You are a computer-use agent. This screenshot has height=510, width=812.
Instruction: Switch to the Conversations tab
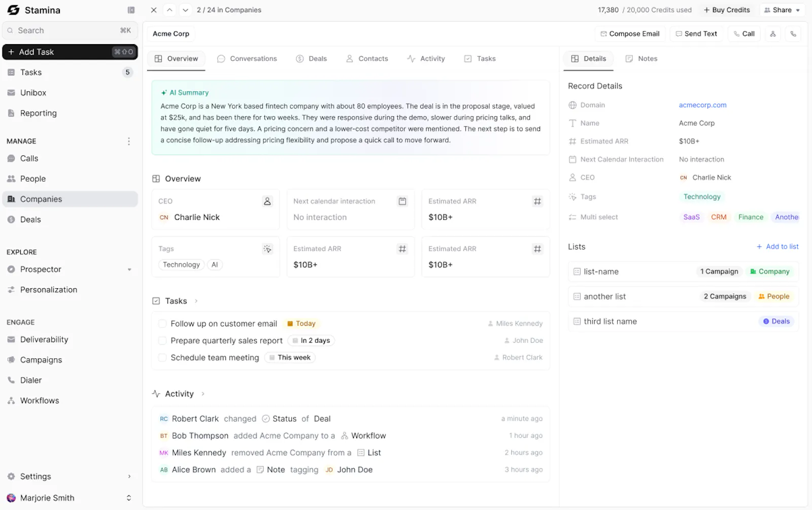247,59
